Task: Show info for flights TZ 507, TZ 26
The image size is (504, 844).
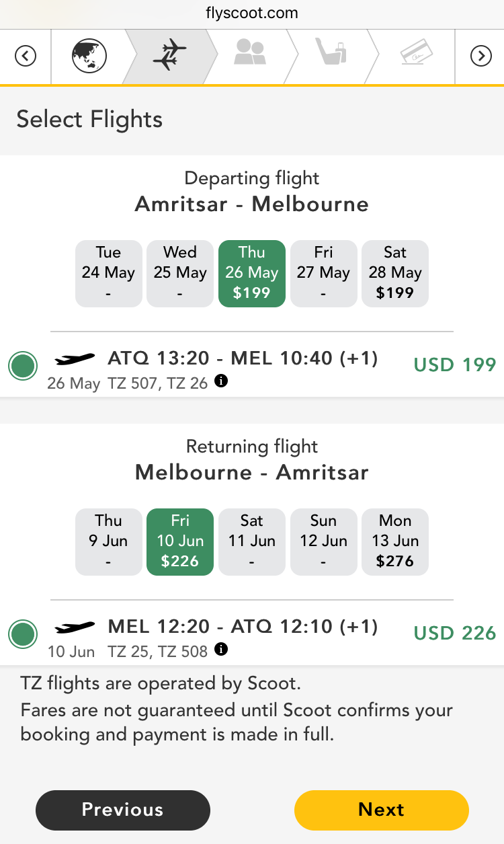Action: pyautogui.click(x=221, y=381)
